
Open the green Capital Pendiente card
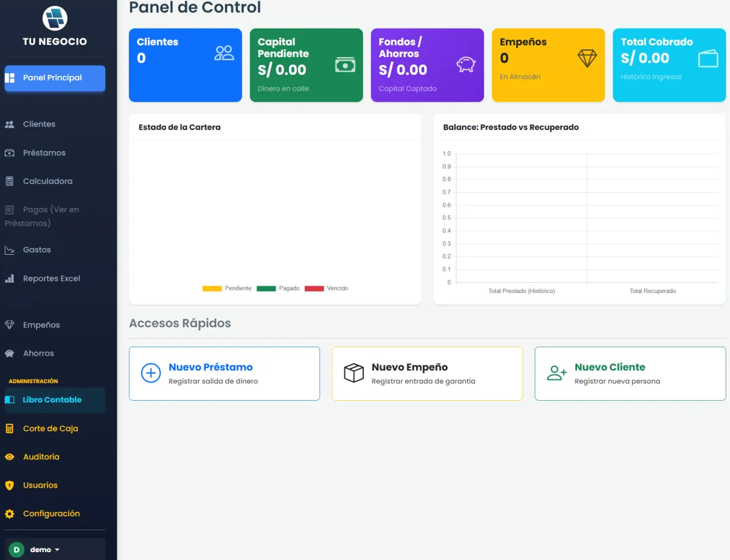pyautogui.click(x=307, y=65)
